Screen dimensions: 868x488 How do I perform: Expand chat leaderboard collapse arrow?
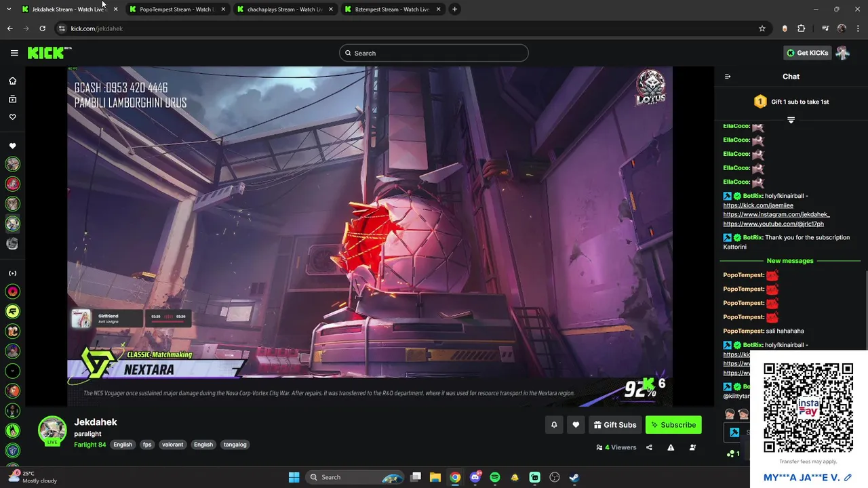tap(791, 120)
